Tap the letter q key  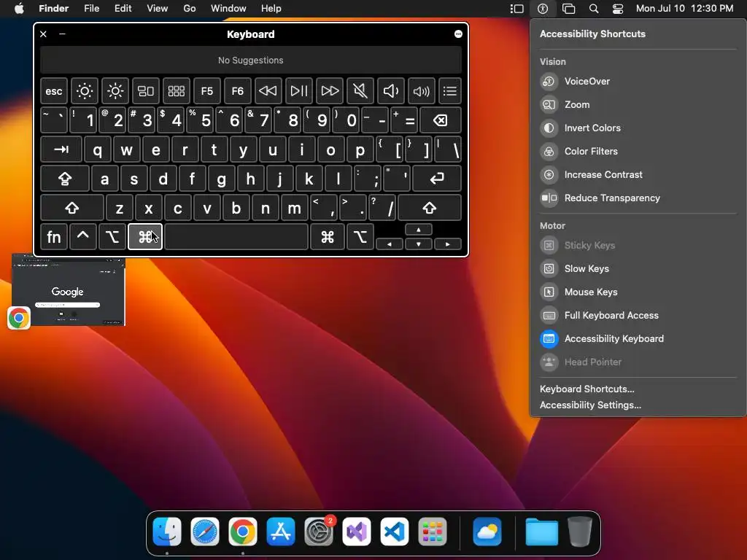click(98, 149)
